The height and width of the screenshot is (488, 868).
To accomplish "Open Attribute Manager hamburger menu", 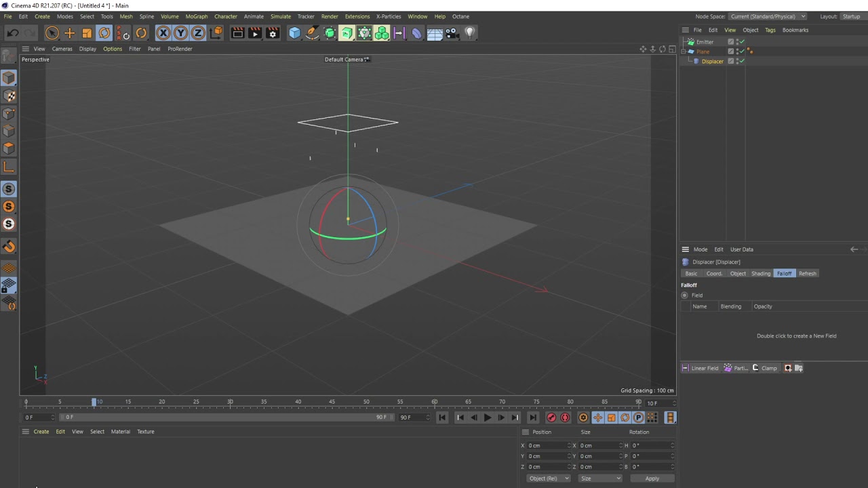I will [x=686, y=249].
